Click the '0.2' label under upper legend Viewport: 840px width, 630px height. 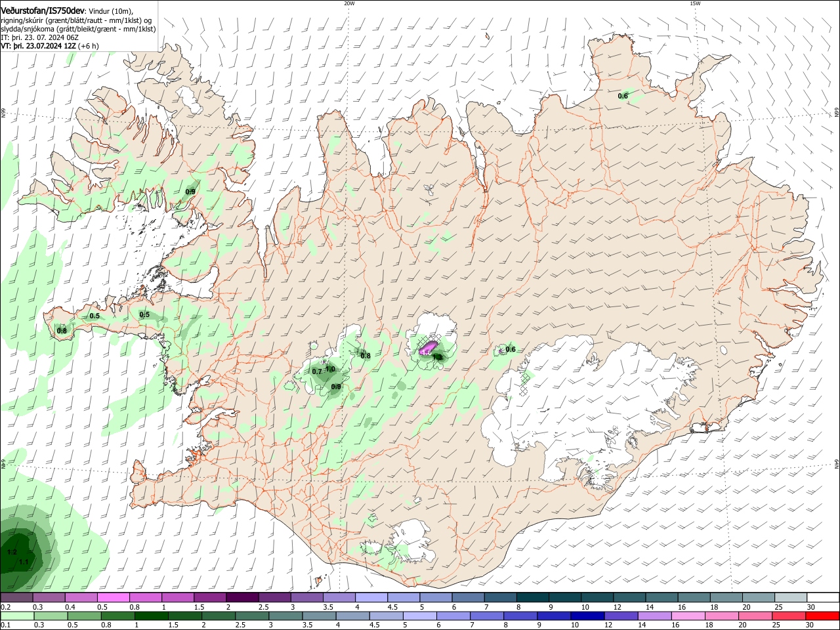5,607
